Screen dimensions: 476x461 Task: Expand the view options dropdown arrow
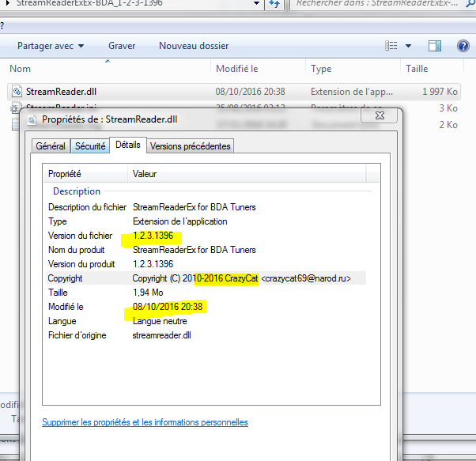point(409,46)
